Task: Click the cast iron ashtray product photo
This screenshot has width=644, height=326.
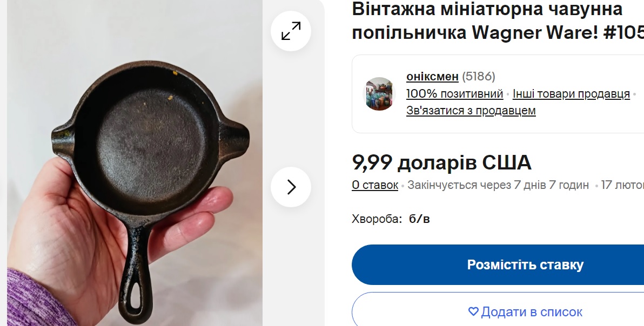Action: [x=135, y=163]
